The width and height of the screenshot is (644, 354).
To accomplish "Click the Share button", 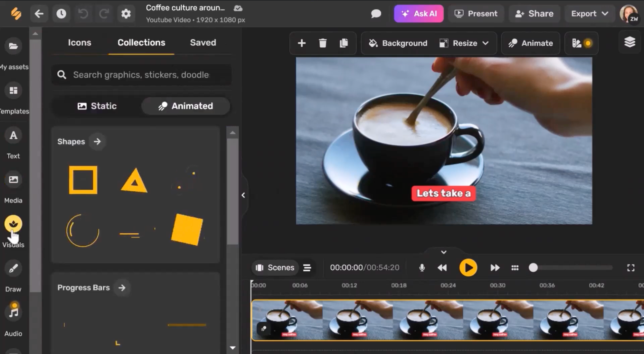I will (x=535, y=14).
